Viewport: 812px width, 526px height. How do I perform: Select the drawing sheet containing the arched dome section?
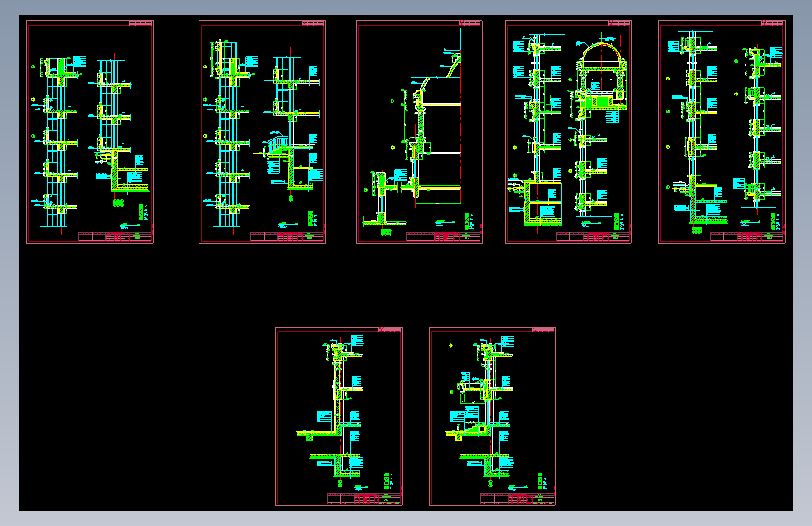[568, 131]
